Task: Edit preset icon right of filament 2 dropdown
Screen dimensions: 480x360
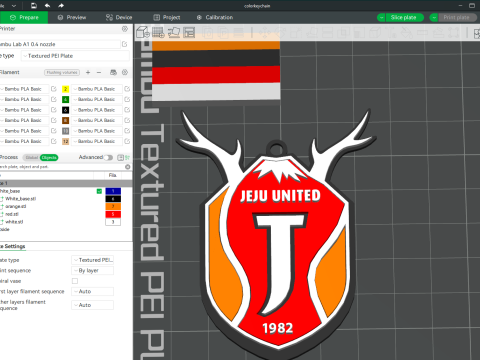Action: click(127, 89)
